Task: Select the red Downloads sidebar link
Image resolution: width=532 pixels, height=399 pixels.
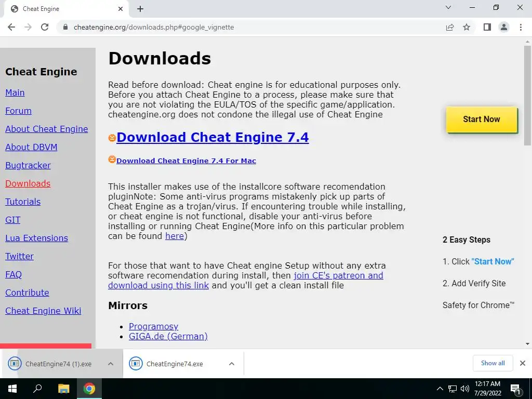Action: [x=28, y=183]
